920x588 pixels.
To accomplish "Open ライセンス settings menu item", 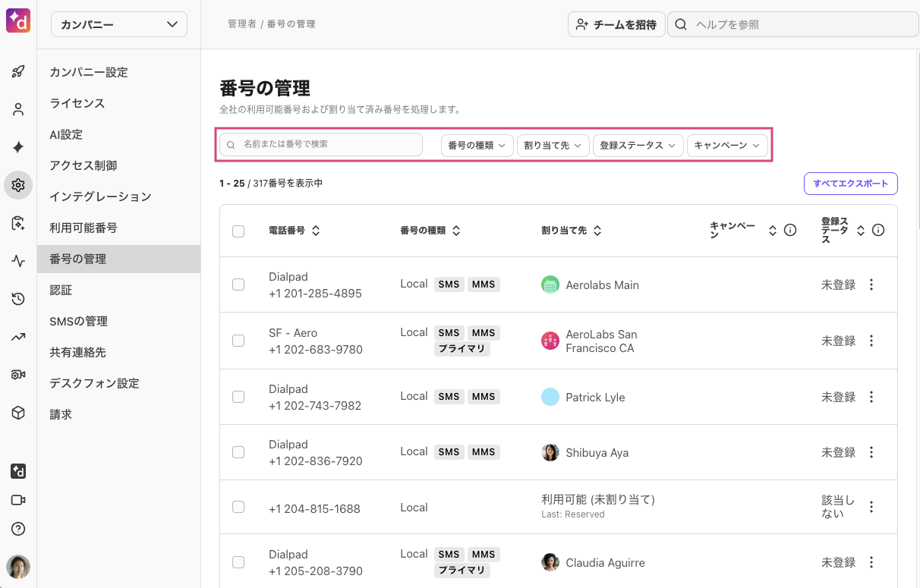I will (x=77, y=103).
